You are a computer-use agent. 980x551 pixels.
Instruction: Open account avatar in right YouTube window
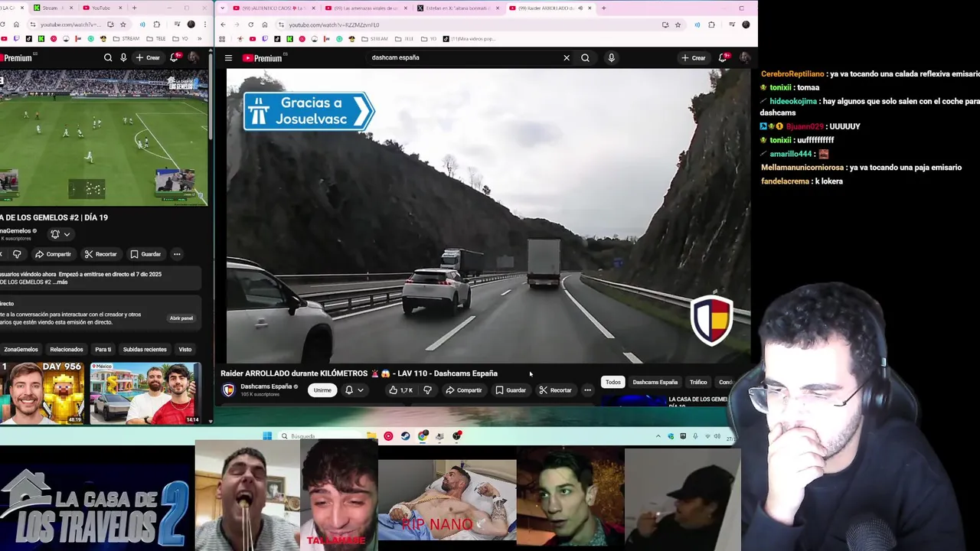coord(744,57)
